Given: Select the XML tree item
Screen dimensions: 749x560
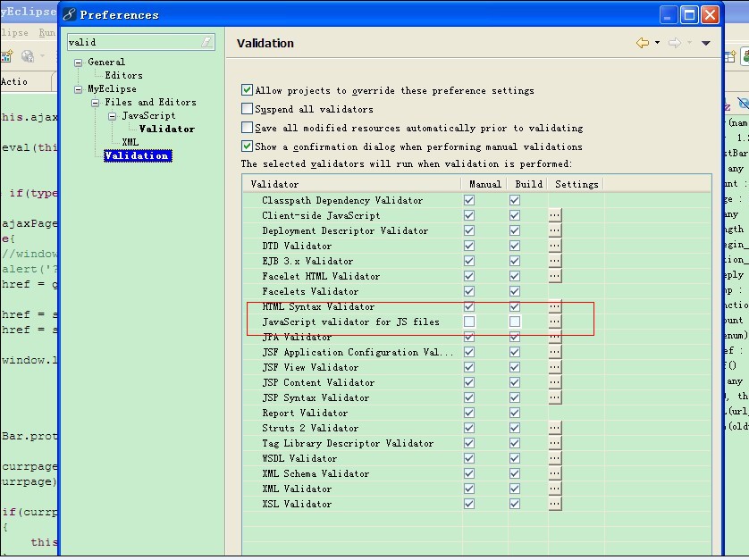Looking at the screenshot, I should click(130, 142).
